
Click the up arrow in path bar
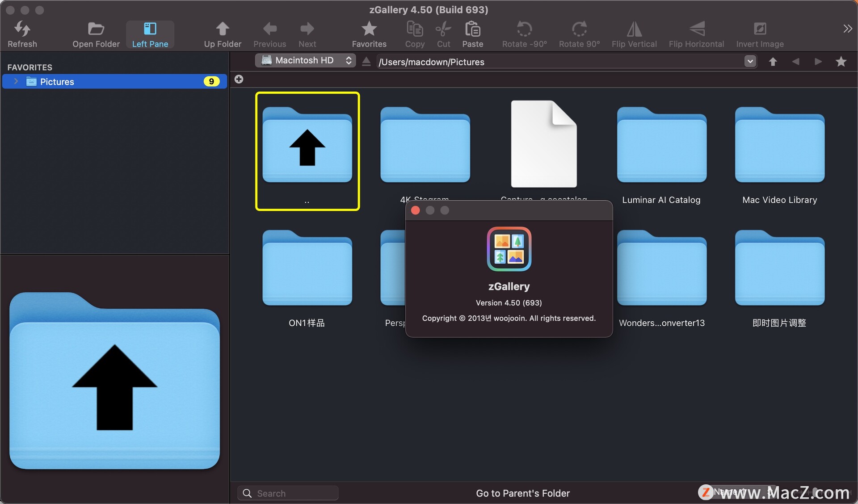point(773,62)
